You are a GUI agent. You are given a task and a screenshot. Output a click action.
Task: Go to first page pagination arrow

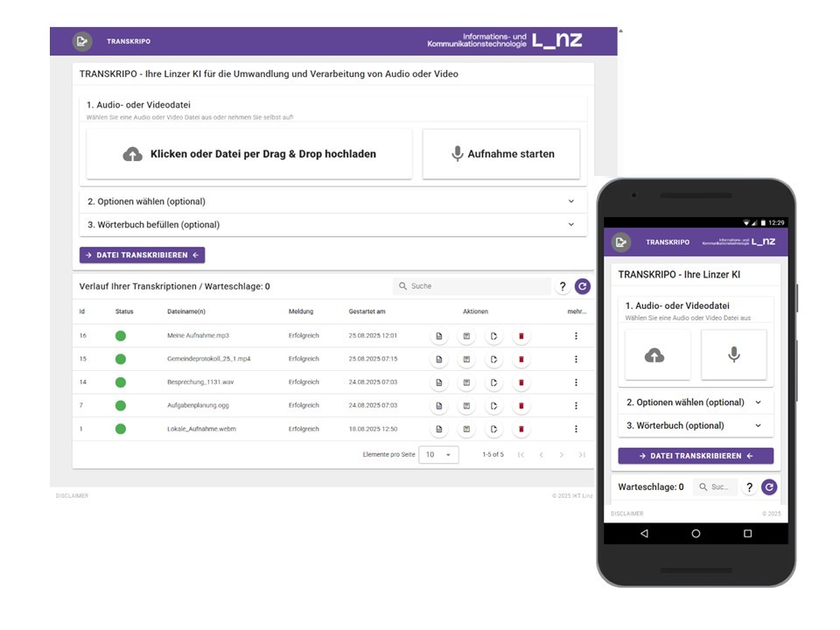pos(521,455)
